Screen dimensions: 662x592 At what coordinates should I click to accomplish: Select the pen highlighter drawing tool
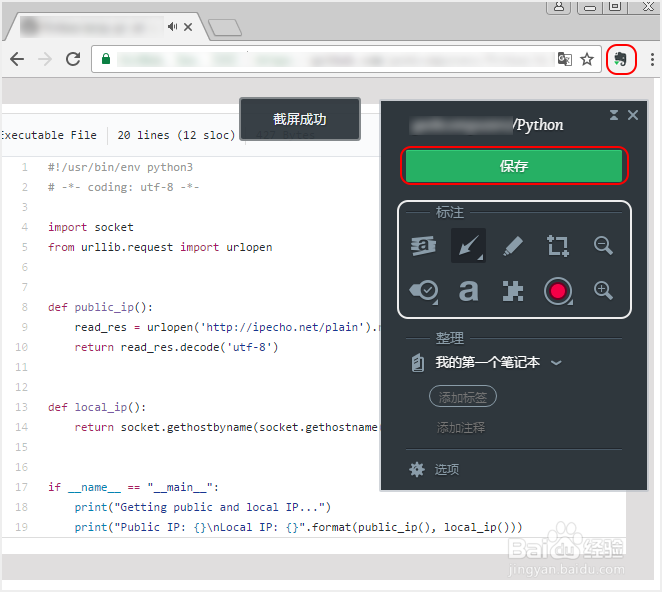coord(513,246)
